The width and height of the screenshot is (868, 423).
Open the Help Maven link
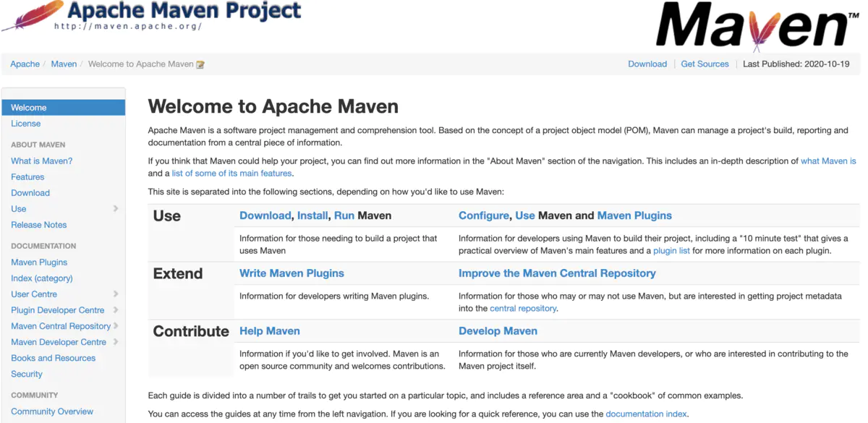point(270,331)
